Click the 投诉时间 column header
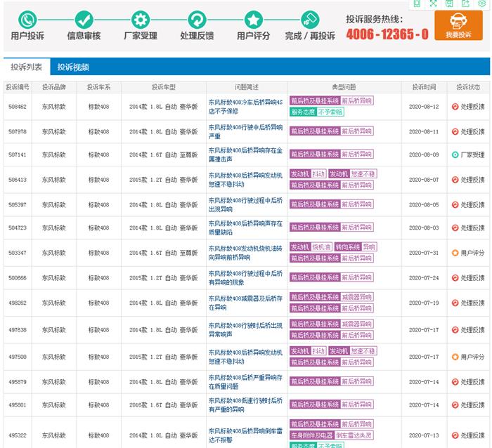Viewport: 492px width, 448px height. (x=424, y=87)
